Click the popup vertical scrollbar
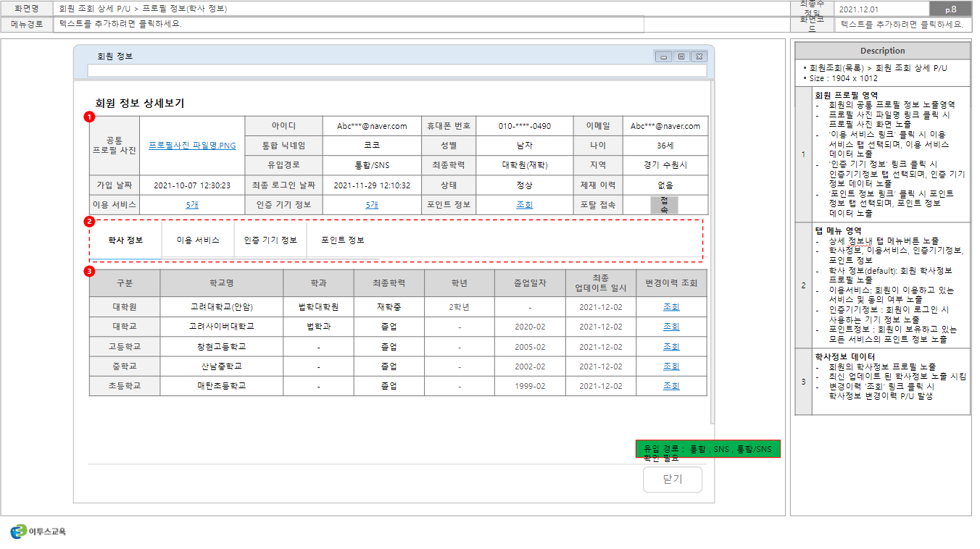 pos(713,252)
